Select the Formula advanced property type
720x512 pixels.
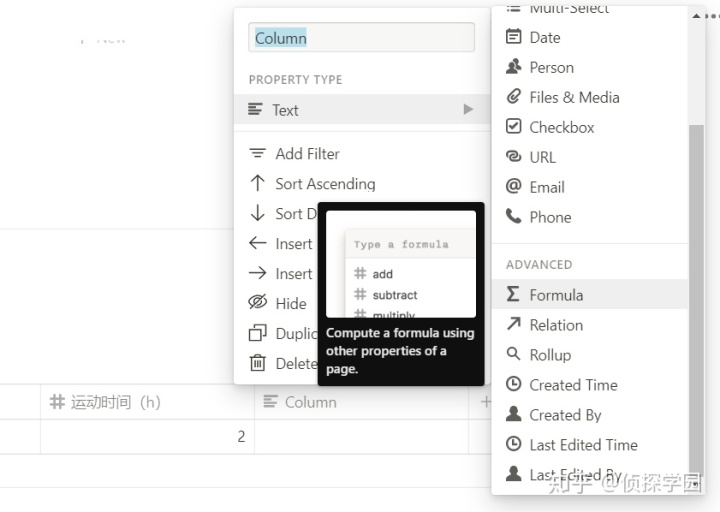point(590,294)
